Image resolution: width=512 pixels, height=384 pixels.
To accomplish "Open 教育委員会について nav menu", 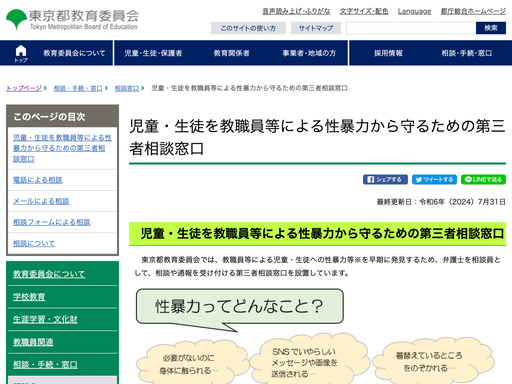I will point(74,53).
